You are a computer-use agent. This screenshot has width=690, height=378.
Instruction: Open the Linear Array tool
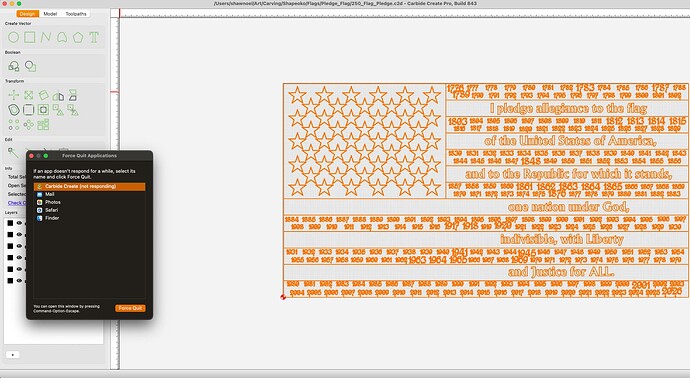[x=14, y=125]
